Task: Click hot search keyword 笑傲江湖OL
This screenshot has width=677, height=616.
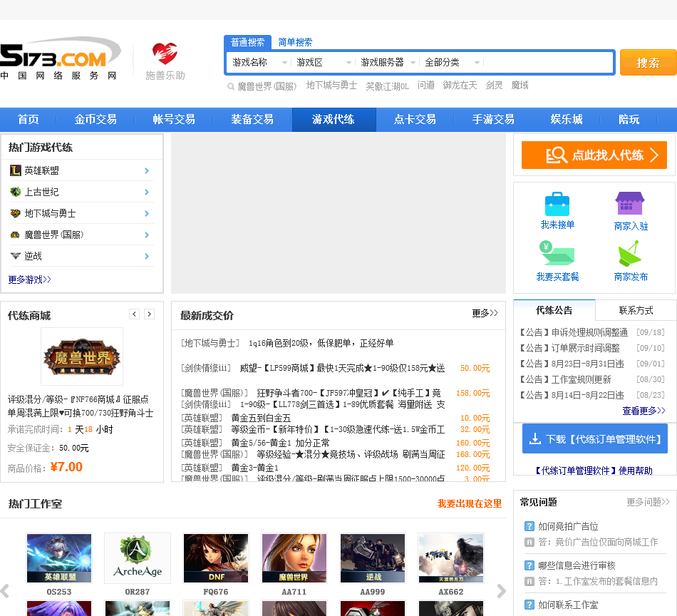Action: click(x=387, y=86)
